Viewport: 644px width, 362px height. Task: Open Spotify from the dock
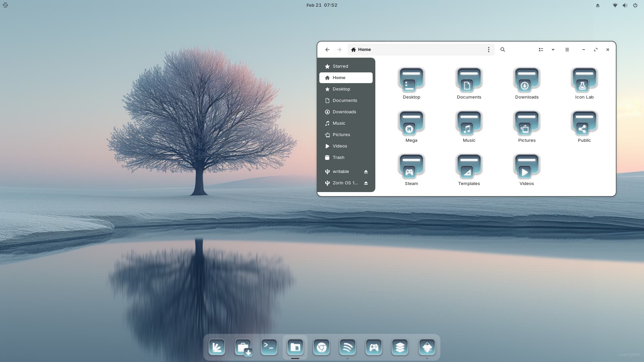pos(347,347)
